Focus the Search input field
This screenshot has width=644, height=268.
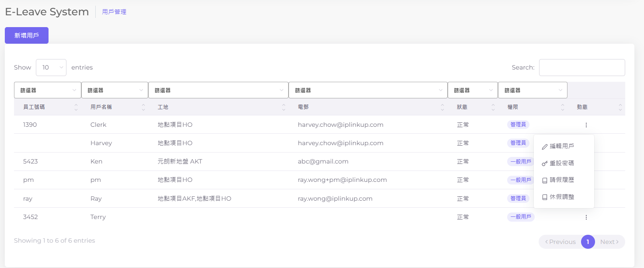click(582, 67)
